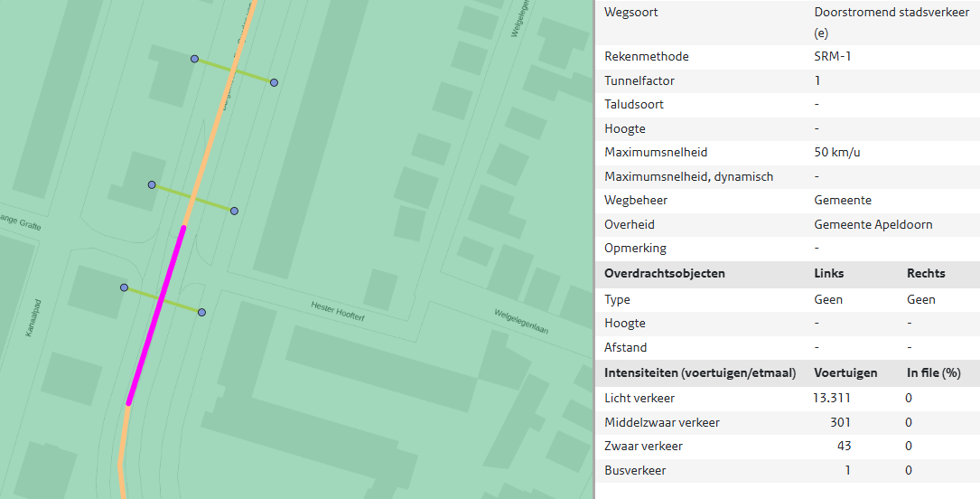Click the green line crossing the magenta segment
Screen dimensions: 980x499
163,300
